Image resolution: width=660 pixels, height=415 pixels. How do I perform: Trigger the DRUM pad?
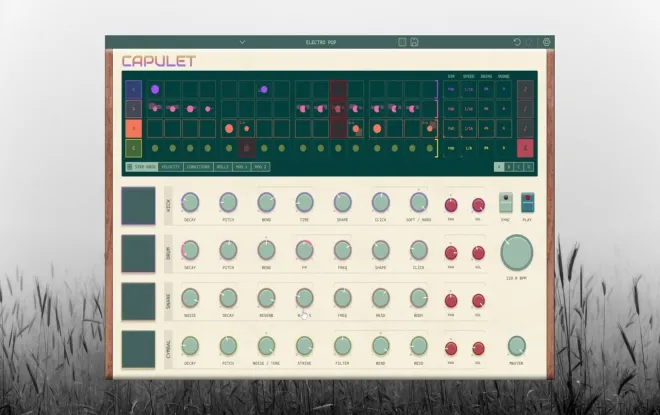point(138,253)
